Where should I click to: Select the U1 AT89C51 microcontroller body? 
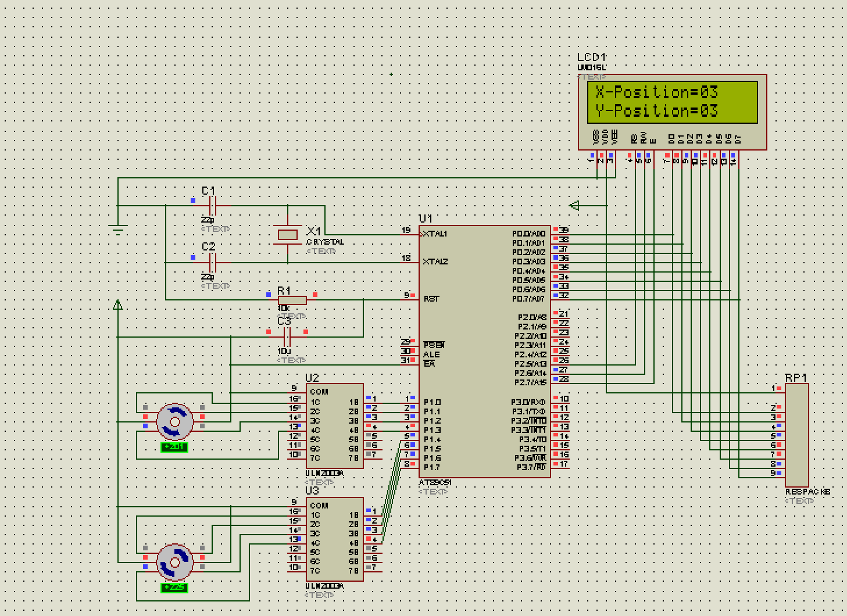tap(484, 352)
